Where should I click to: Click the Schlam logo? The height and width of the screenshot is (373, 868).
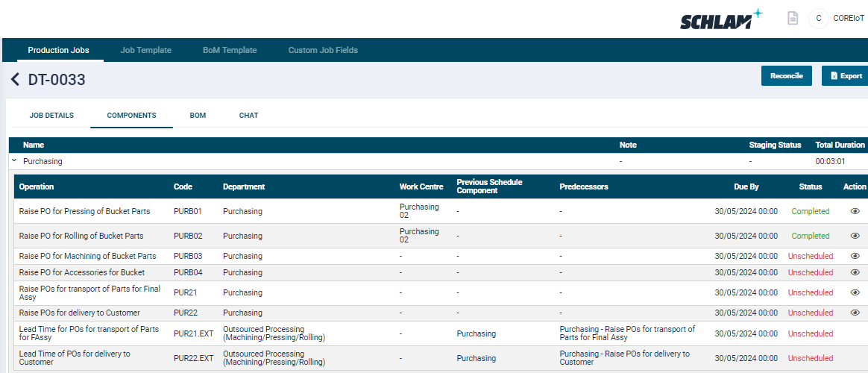[720, 19]
